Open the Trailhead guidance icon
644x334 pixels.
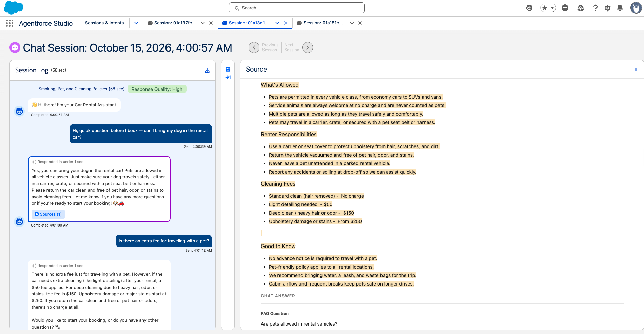tap(581, 8)
